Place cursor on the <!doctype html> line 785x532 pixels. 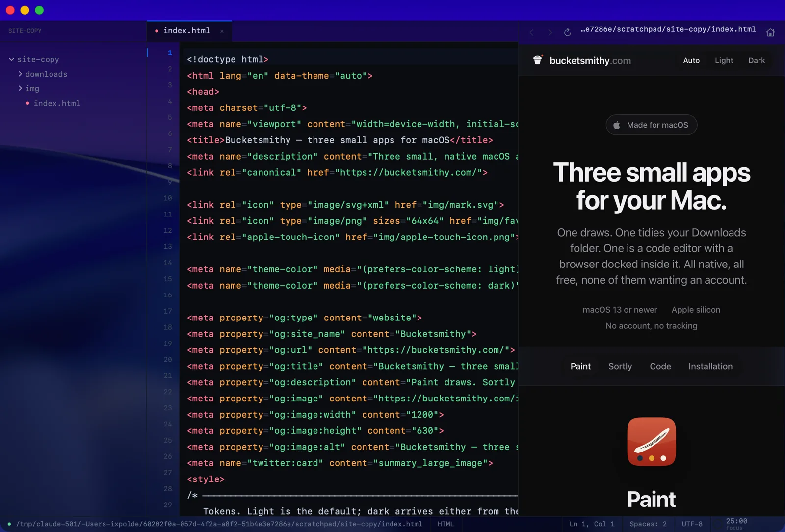(x=228, y=59)
